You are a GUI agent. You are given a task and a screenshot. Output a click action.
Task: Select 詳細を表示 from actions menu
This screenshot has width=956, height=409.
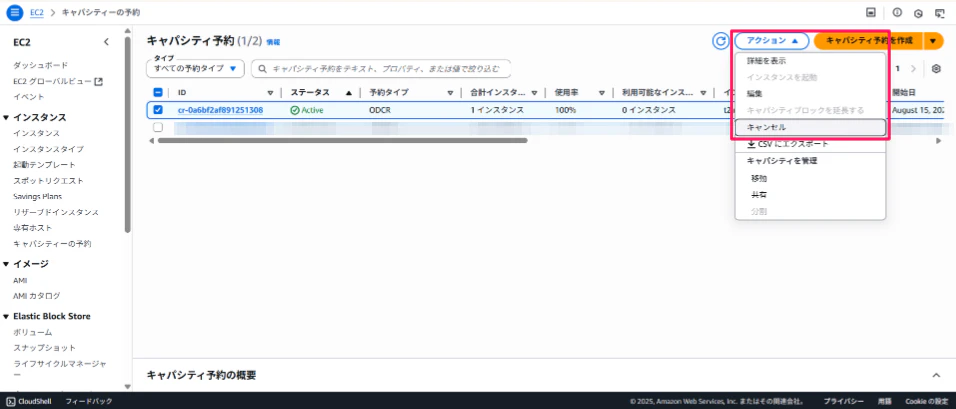coord(810,61)
